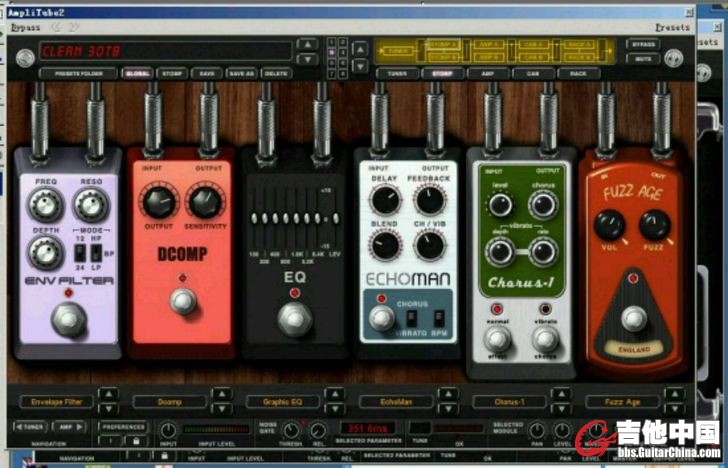Click the MUTE button in the top bar
This screenshot has width=728, height=468.
point(643,59)
